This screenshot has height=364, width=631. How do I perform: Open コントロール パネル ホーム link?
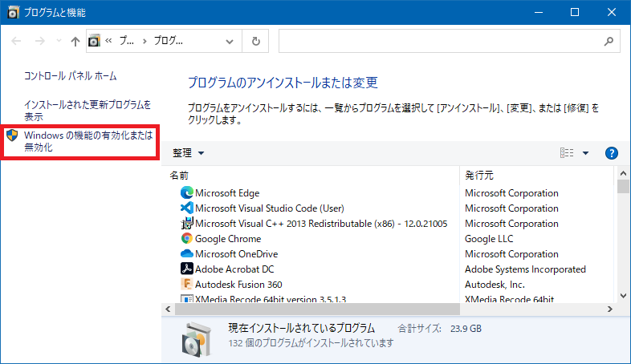[x=71, y=76]
